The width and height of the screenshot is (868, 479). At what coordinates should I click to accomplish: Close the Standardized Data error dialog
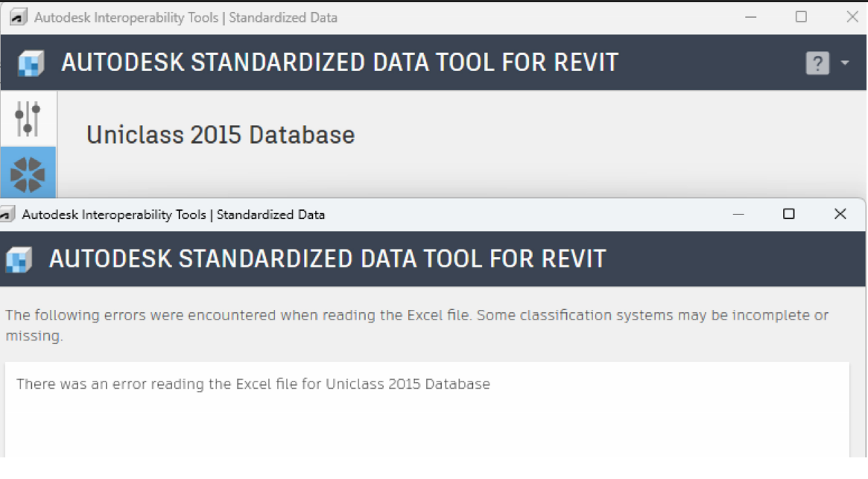(840, 215)
